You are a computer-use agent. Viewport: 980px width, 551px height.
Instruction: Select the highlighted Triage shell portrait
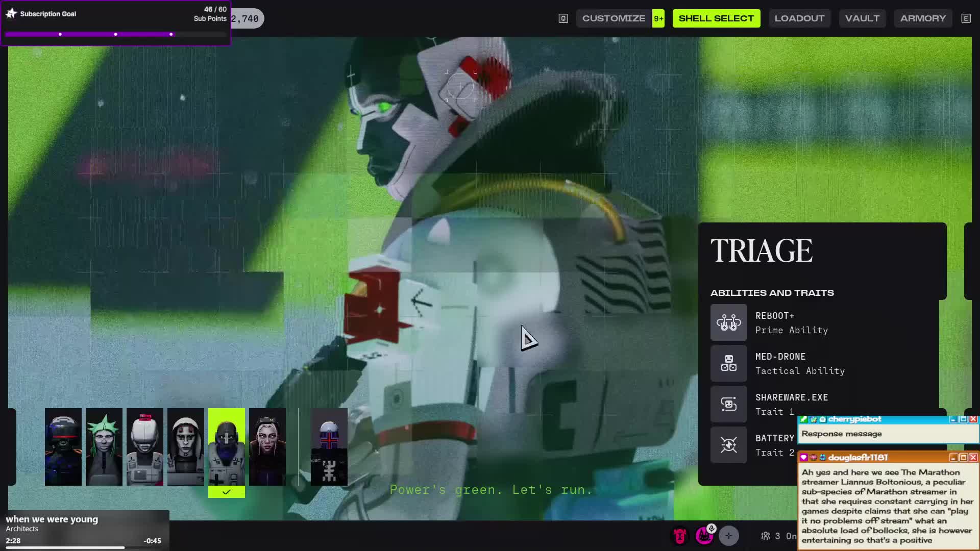(x=227, y=447)
